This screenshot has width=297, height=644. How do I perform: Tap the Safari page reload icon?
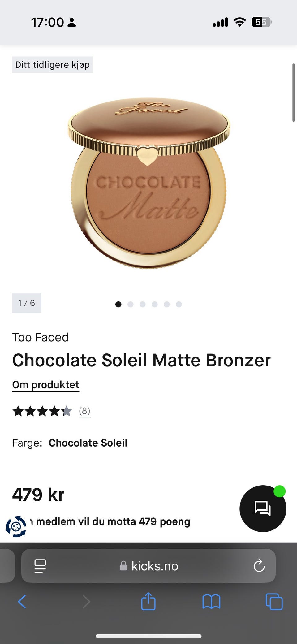point(259,566)
